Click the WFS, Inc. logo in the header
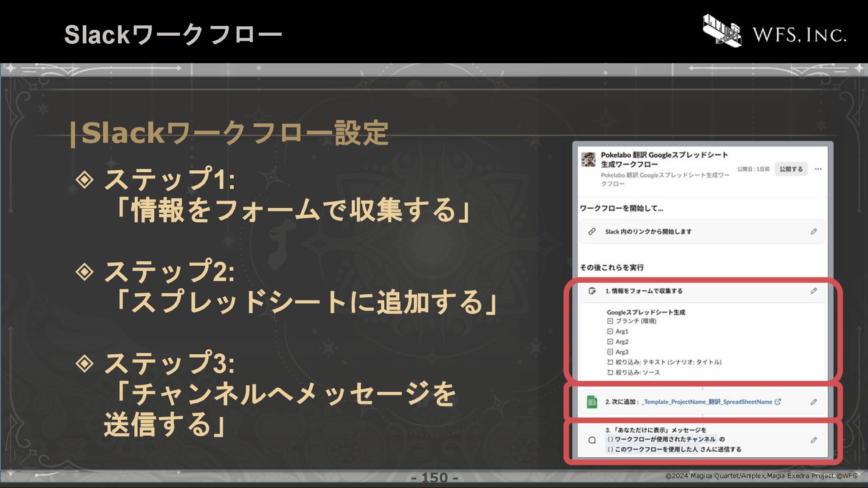This screenshot has width=868, height=488. point(774,31)
